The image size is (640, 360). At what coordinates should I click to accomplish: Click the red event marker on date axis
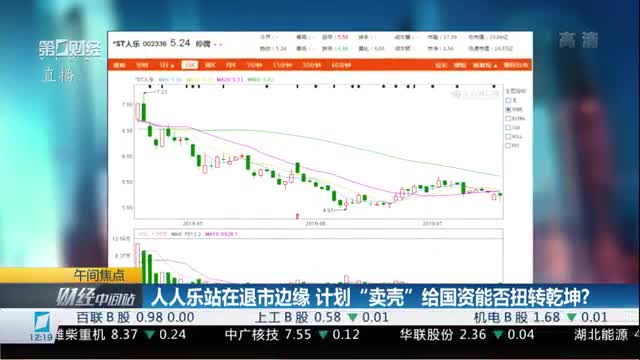[298, 216]
